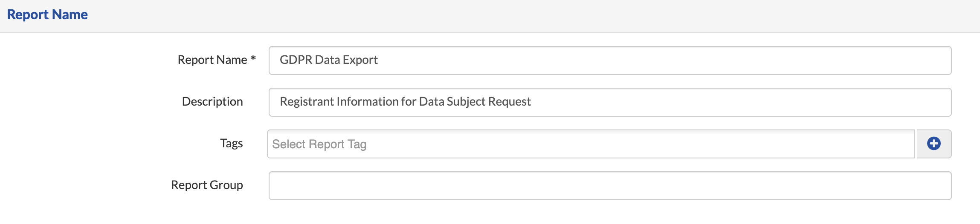Click the gray Report Name header bar

click(490, 16)
